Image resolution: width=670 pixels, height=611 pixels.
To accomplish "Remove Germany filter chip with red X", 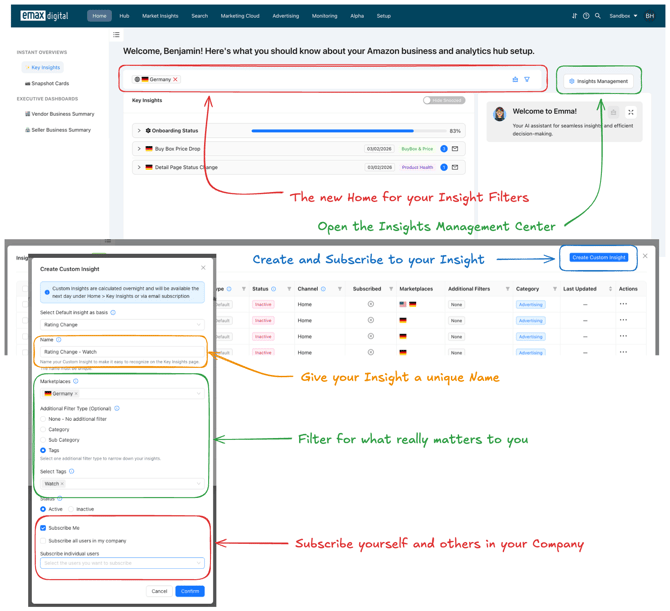I will coord(176,79).
